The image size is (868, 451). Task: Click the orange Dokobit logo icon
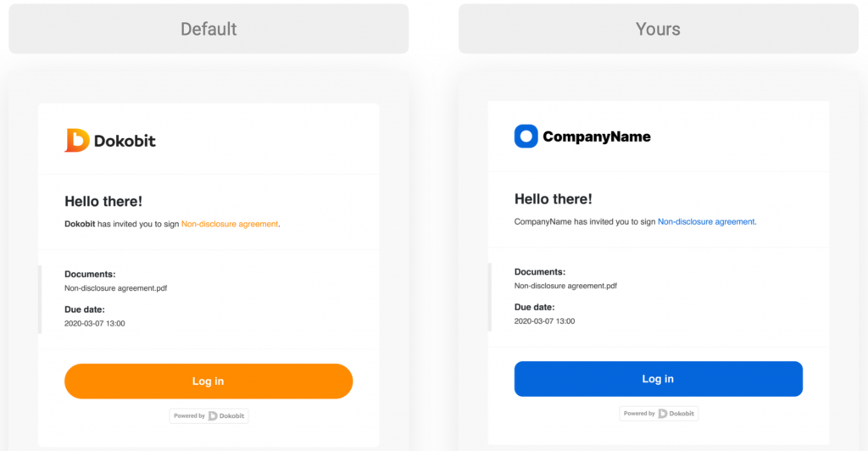click(77, 141)
